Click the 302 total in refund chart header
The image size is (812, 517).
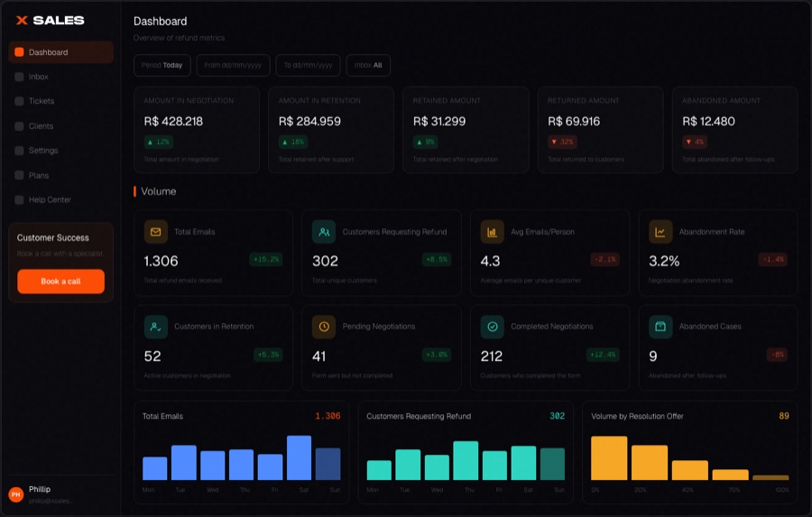(x=558, y=416)
